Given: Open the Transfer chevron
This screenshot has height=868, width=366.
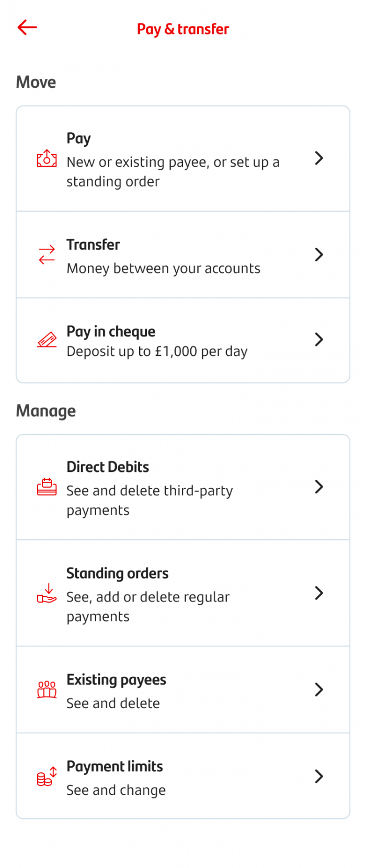Looking at the screenshot, I should point(319,254).
